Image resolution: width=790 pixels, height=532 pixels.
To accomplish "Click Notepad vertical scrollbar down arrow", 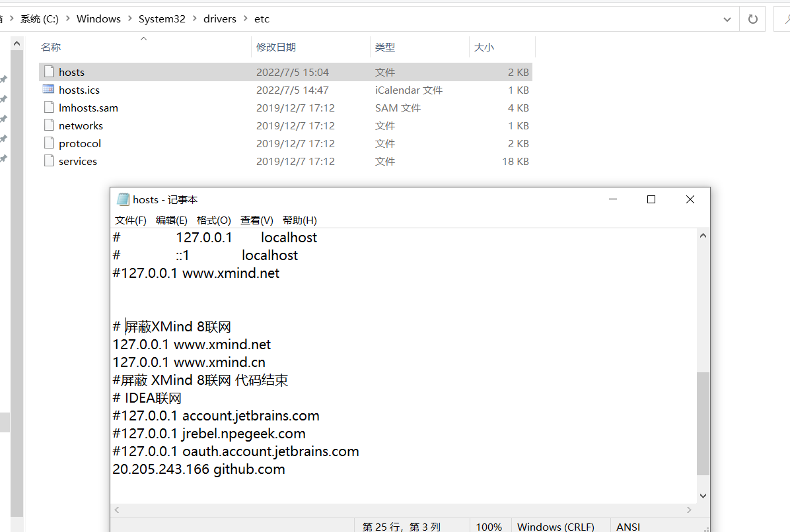I will pyautogui.click(x=703, y=496).
